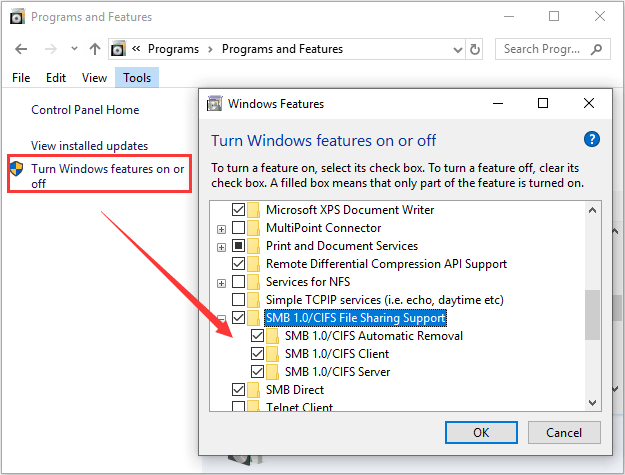Click the search magnifier icon
The image size is (625, 475).
pos(597,49)
